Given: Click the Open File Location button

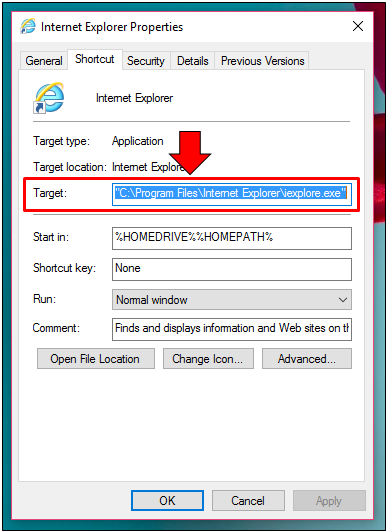Looking at the screenshot, I should [x=96, y=359].
